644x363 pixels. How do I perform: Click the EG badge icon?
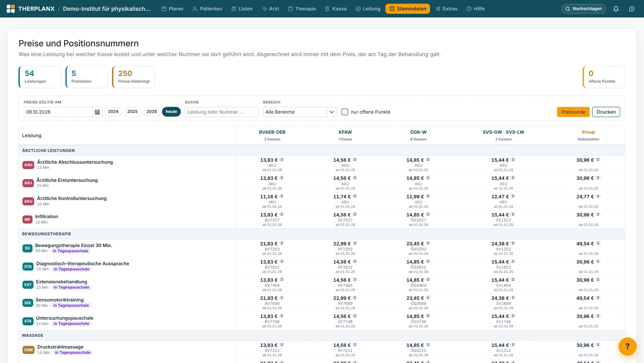(x=27, y=248)
